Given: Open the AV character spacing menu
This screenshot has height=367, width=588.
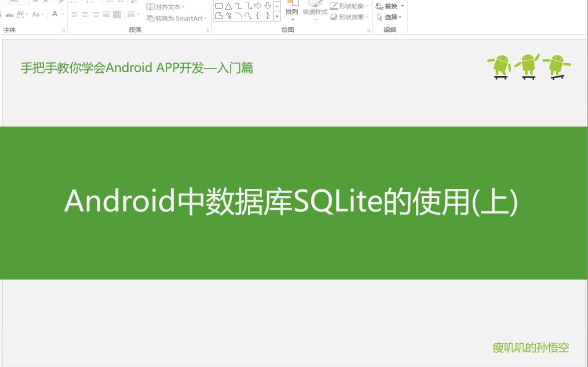Looking at the screenshot, I should (x=22, y=14).
